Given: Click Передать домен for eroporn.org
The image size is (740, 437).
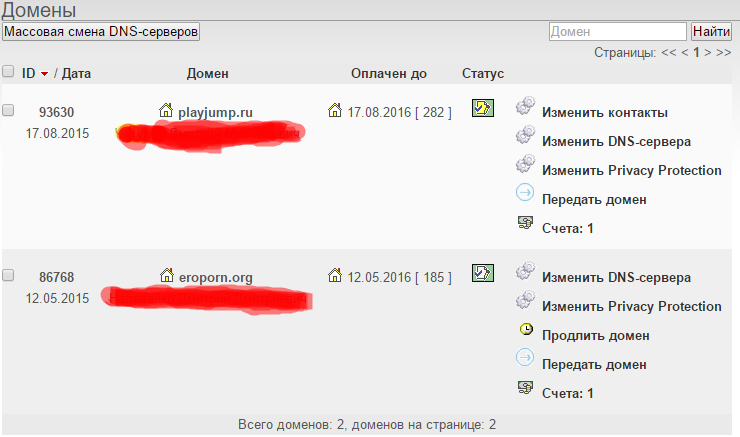Looking at the screenshot, I should click(x=594, y=364).
